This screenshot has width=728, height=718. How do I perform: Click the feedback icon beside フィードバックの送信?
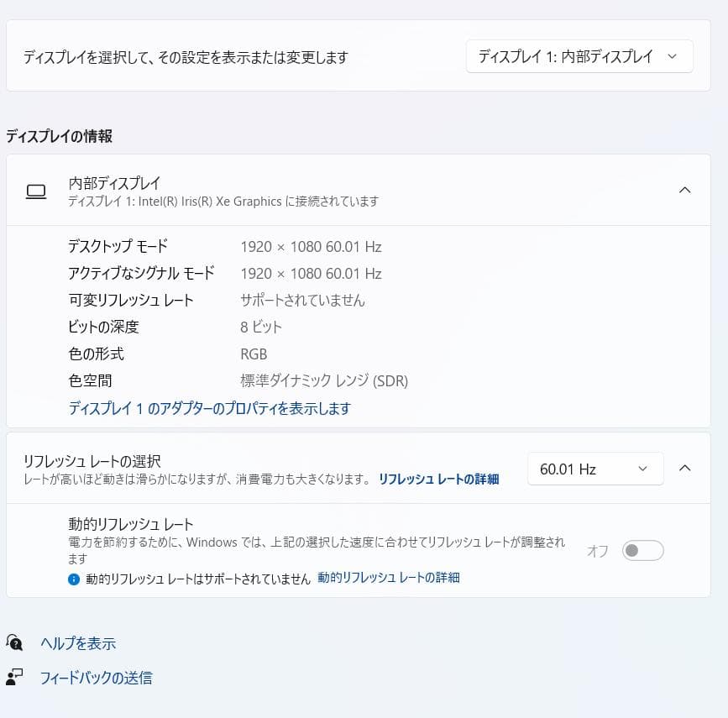15,678
